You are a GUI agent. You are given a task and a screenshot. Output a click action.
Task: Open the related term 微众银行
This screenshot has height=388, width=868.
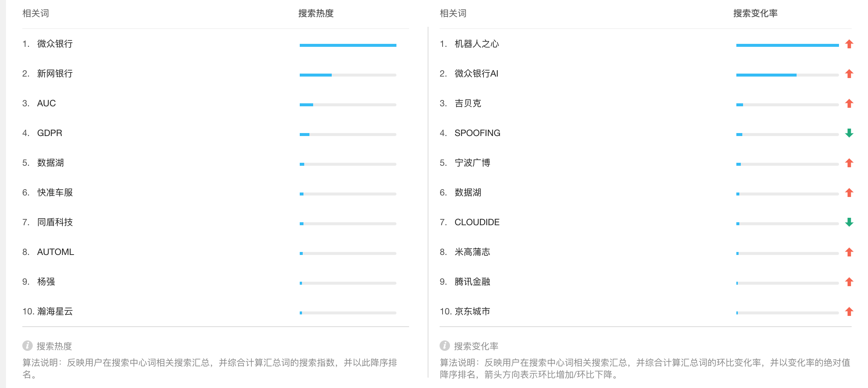pyautogui.click(x=55, y=44)
